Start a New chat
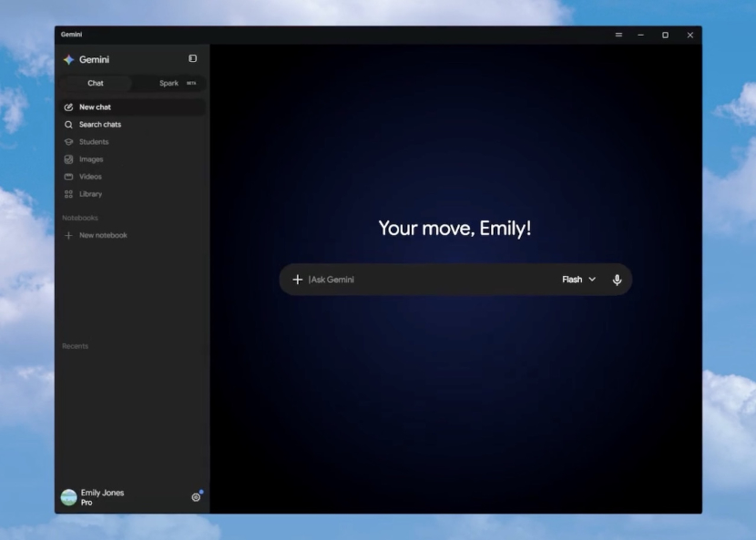756x540 pixels. 133,107
